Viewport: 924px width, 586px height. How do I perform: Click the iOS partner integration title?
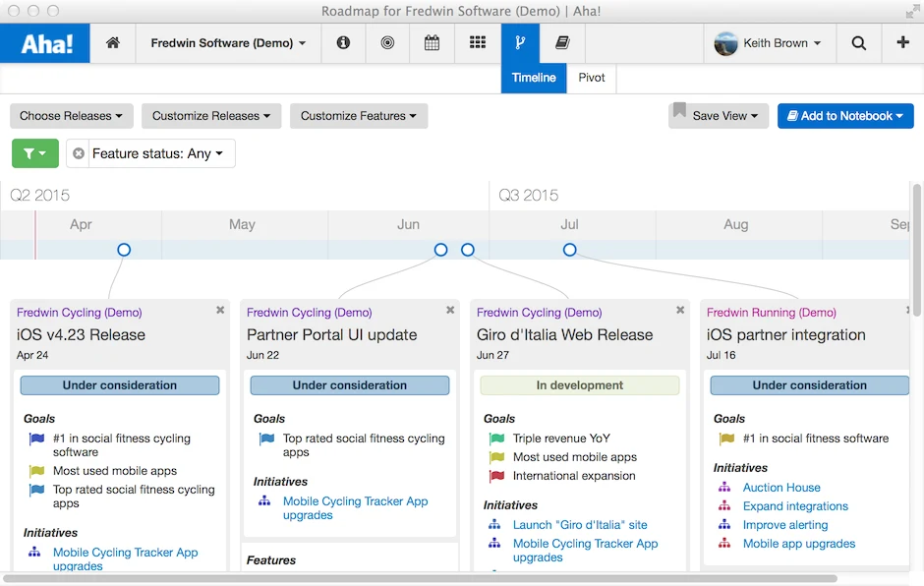pos(785,335)
